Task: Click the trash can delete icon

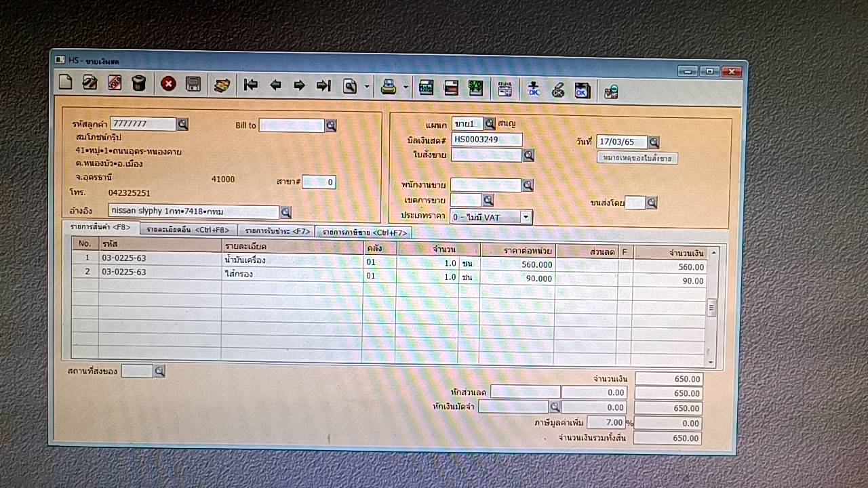Action: tap(138, 83)
